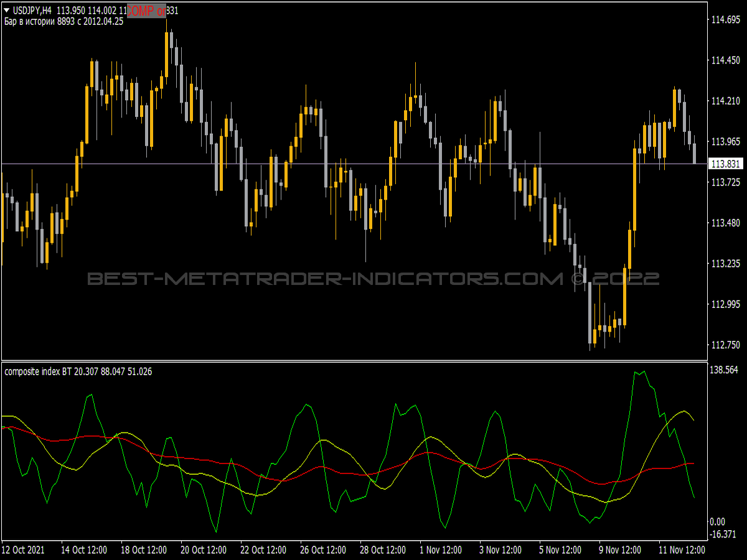Click the 114.695 price scale label
Screen dimensions: 747x560
[725, 20]
